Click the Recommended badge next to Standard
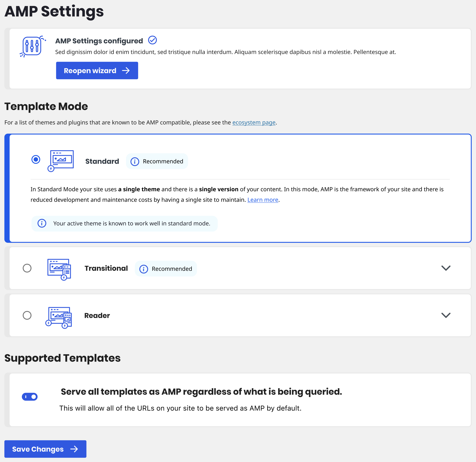The height and width of the screenshot is (462, 476). pos(157,161)
